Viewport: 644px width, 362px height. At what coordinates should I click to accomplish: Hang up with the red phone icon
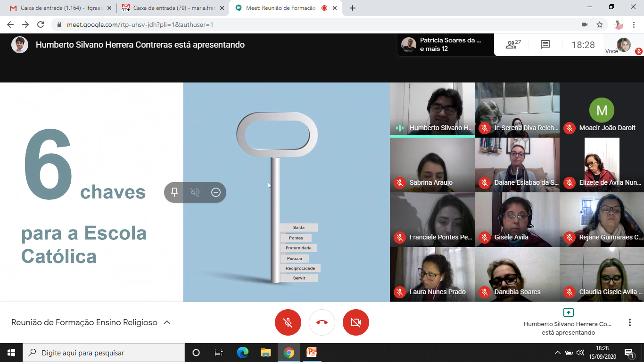[x=322, y=322]
